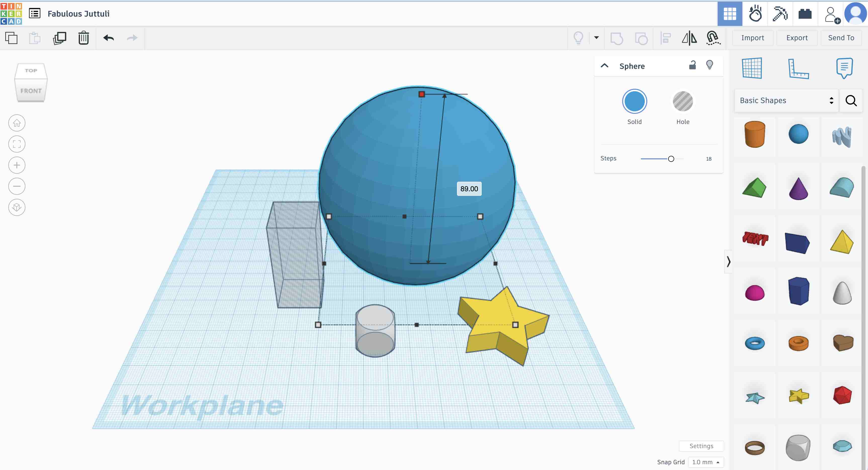Open the Align tool

click(665, 38)
